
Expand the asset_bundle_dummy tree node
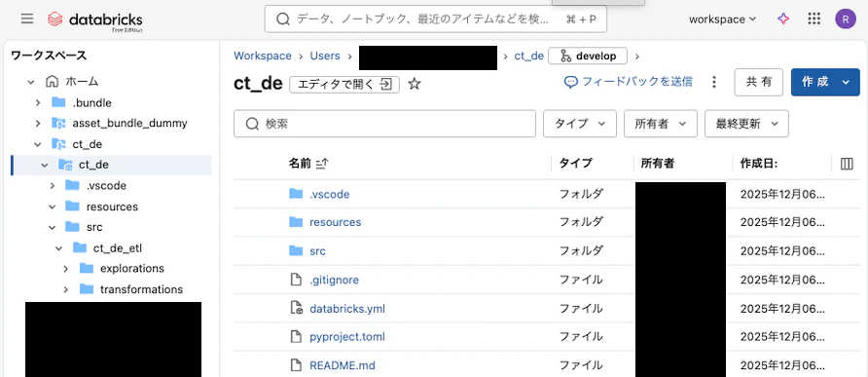[38, 123]
